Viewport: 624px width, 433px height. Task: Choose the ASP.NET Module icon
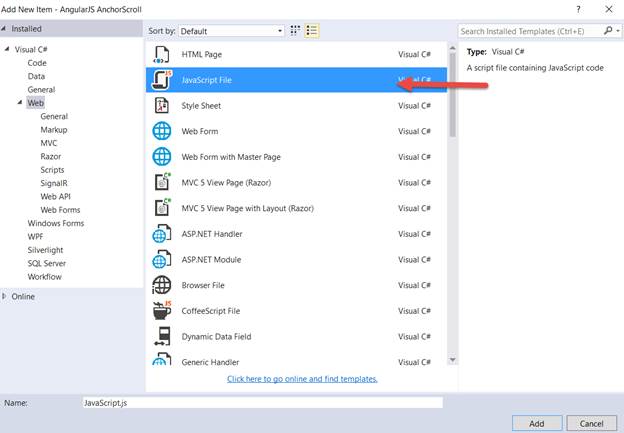pos(162,259)
